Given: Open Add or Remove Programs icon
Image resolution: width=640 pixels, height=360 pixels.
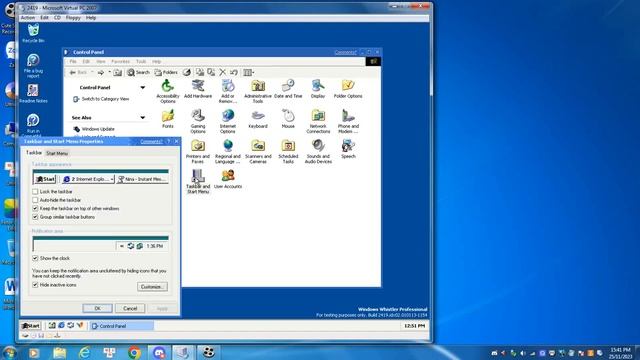Looking at the screenshot, I should click(x=228, y=91).
